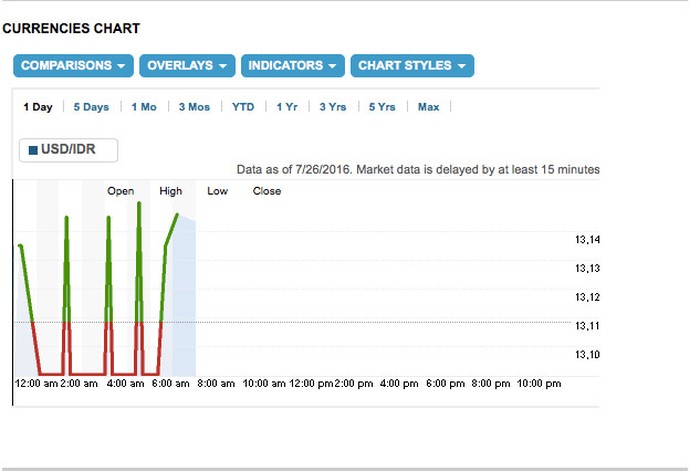Click the Open column label
This screenshot has height=471, width=700.
pos(120,191)
